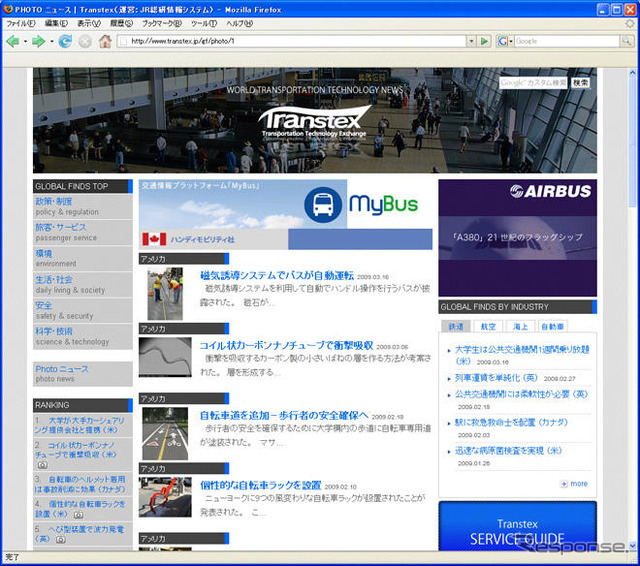The image size is (640, 566).
Task: Open the ブックマーク menu
Action: (162, 24)
